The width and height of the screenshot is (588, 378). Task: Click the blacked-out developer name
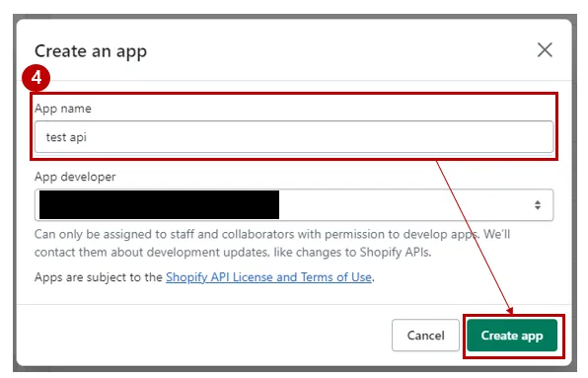pyautogui.click(x=159, y=204)
